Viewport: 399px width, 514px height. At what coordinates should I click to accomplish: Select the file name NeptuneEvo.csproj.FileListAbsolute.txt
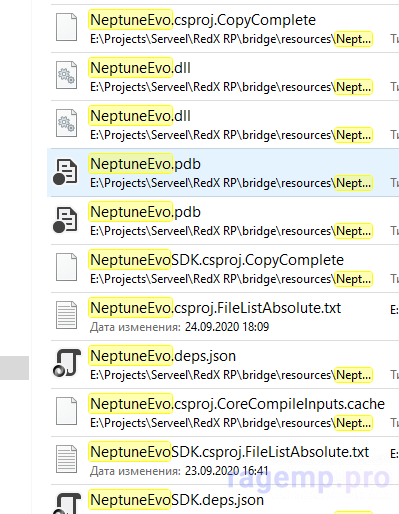(215, 308)
